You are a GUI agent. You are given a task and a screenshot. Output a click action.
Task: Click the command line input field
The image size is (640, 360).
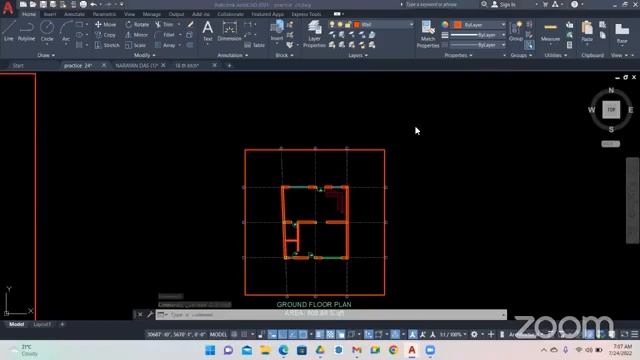click(x=331, y=315)
